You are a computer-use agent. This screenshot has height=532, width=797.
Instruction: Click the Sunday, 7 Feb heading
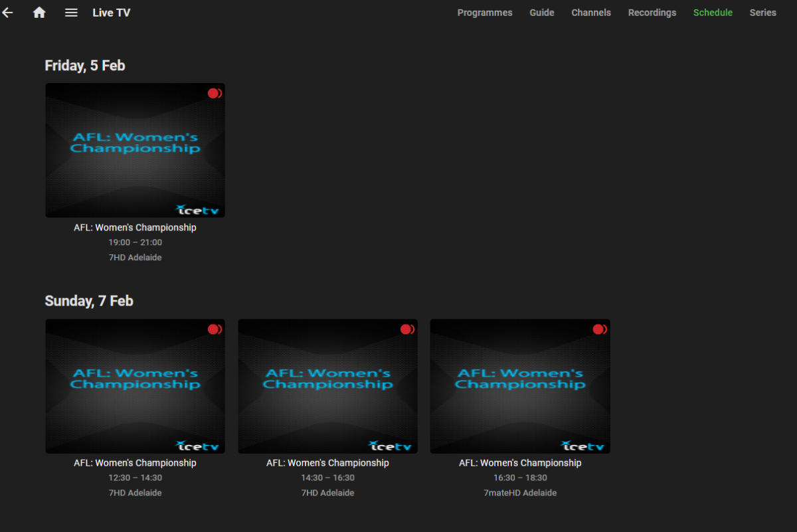click(x=89, y=301)
